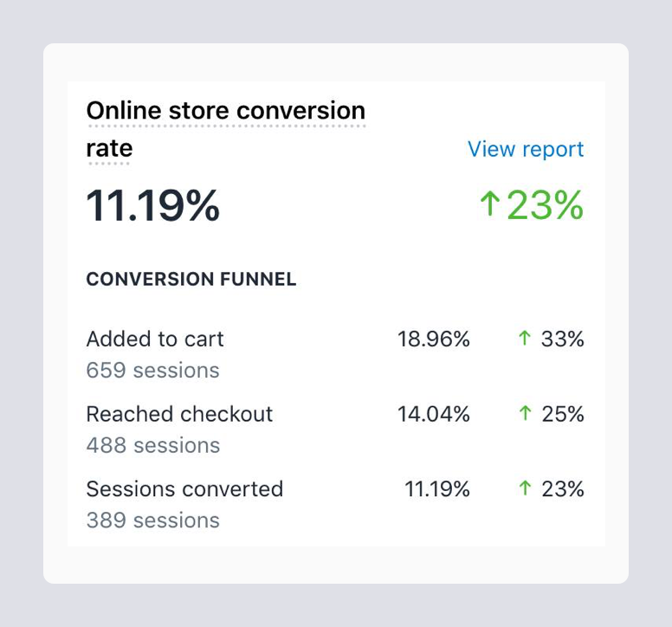
Task: Select the Reached checkout label
Action: tap(179, 415)
